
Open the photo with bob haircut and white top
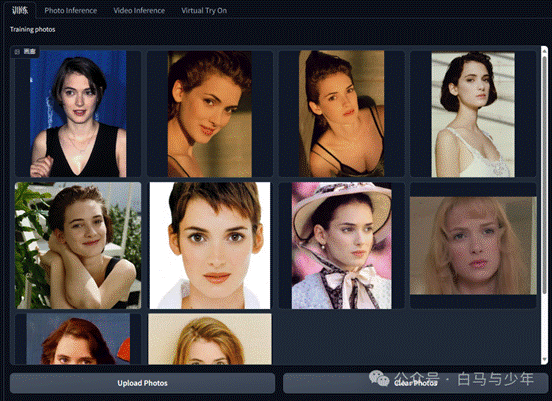click(473, 114)
